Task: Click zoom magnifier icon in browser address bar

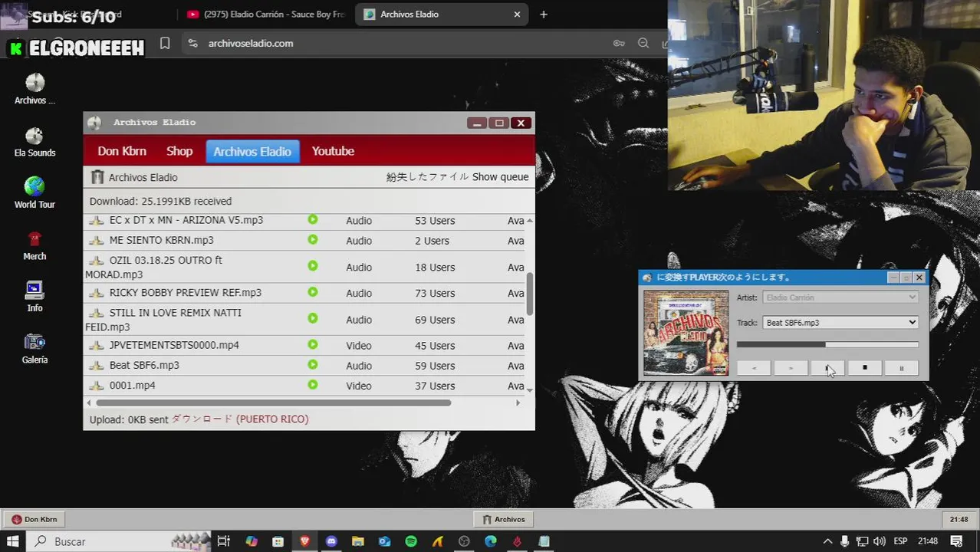Action: [x=643, y=43]
